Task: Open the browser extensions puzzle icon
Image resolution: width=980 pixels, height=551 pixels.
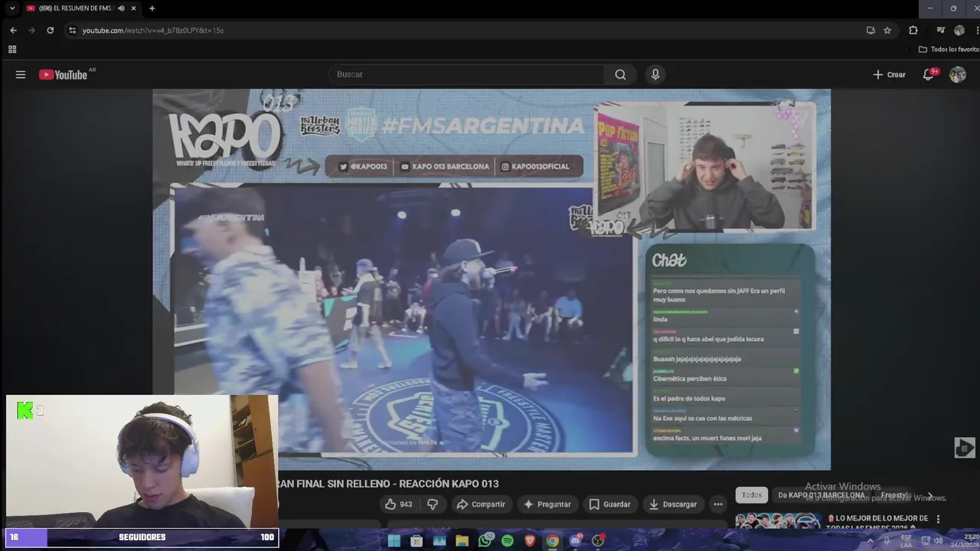Action: tap(913, 30)
